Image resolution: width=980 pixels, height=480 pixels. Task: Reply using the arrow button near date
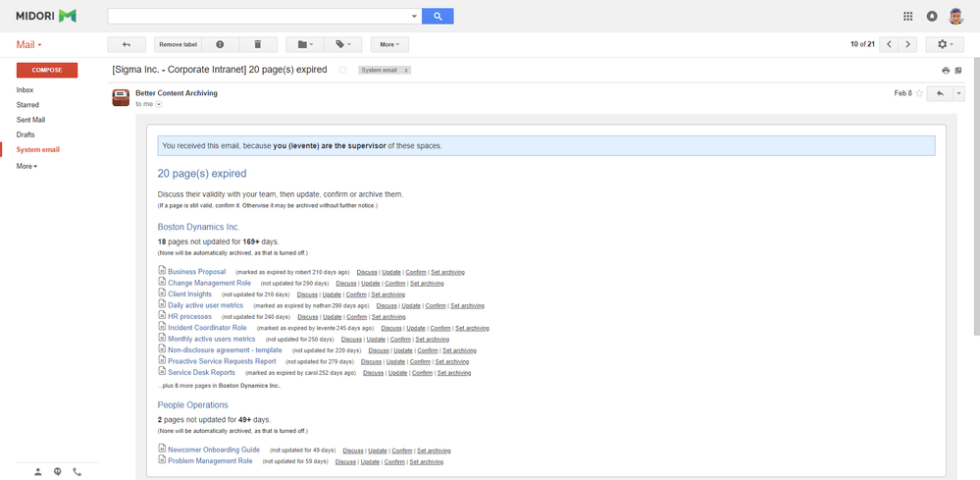(x=940, y=93)
